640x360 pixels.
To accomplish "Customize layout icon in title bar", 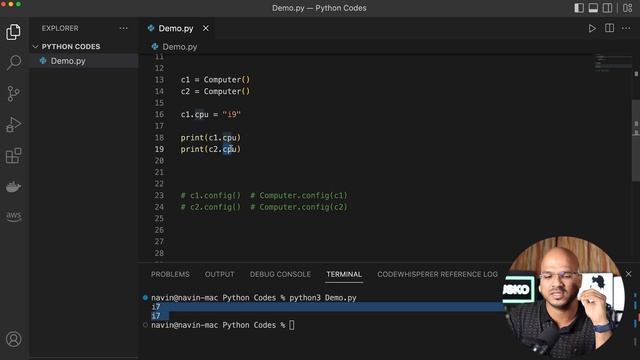I will click(628, 8).
